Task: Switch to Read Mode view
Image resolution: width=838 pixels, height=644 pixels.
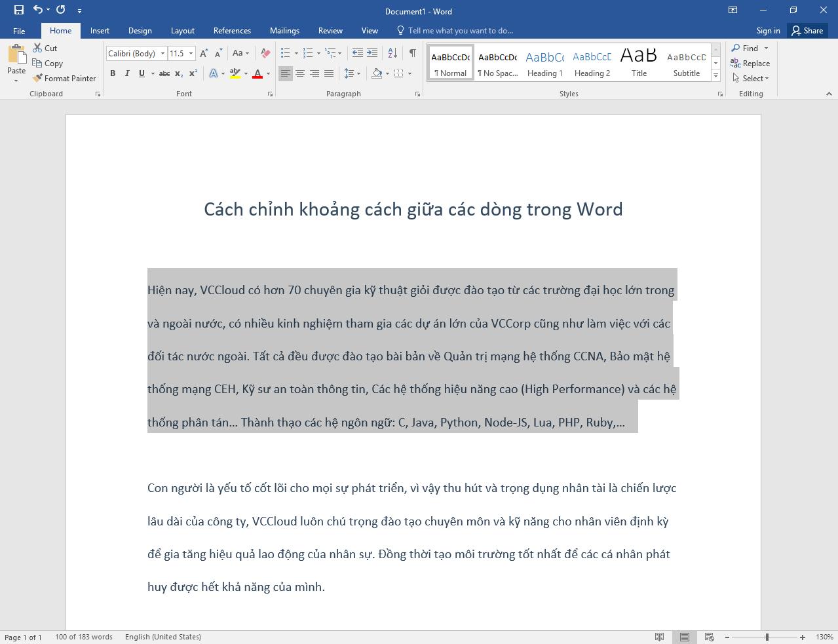Action: tap(660, 637)
